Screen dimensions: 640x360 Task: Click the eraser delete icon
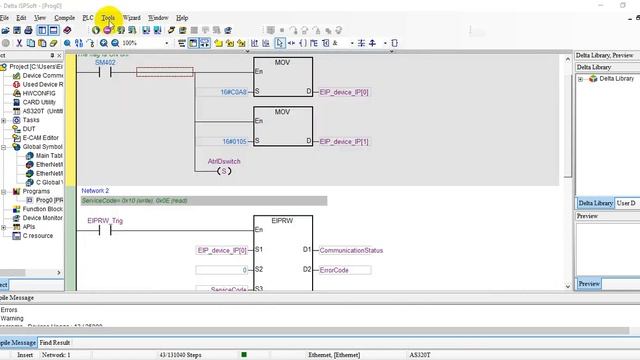click(x=53, y=43)
